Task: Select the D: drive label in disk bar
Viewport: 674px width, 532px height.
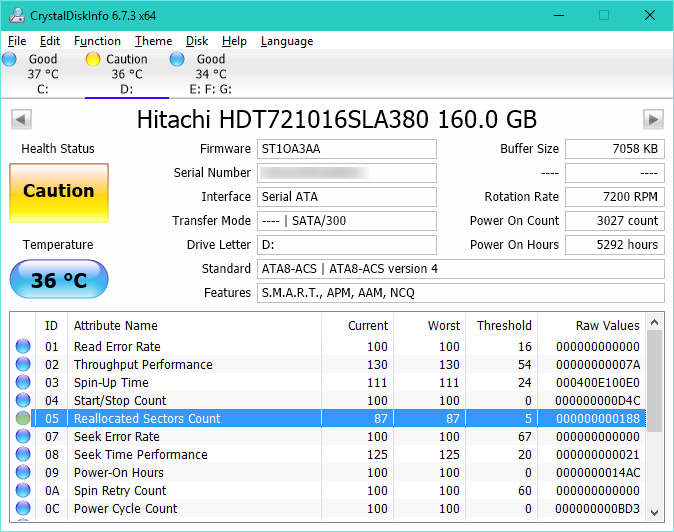Action: (x=126, y=89)
